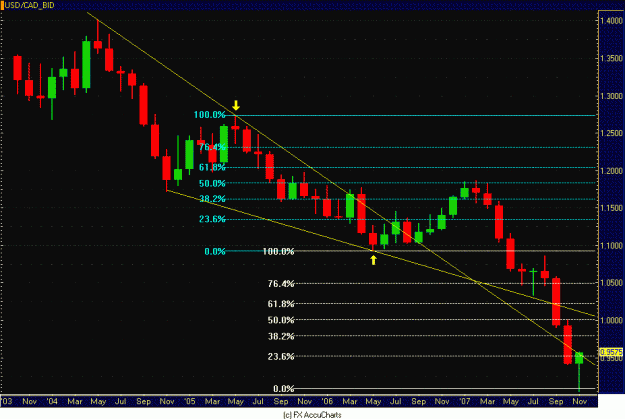Click the '06 label on the time axis
The height and width of the screenshot is (419, 625).
[327, 401]
